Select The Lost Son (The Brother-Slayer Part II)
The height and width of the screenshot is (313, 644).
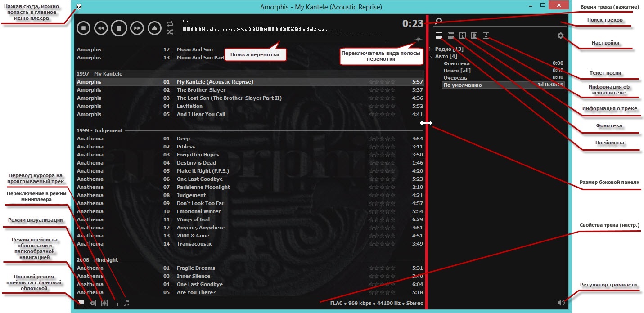point(250,98)
